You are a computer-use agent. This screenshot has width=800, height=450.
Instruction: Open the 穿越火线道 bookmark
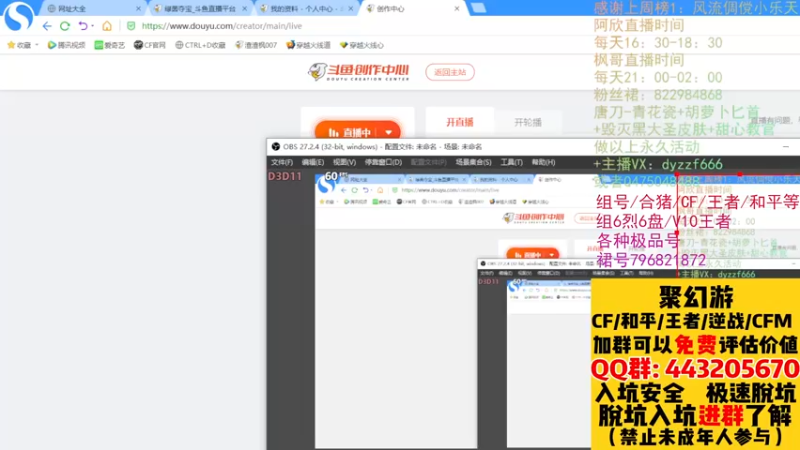308,45
